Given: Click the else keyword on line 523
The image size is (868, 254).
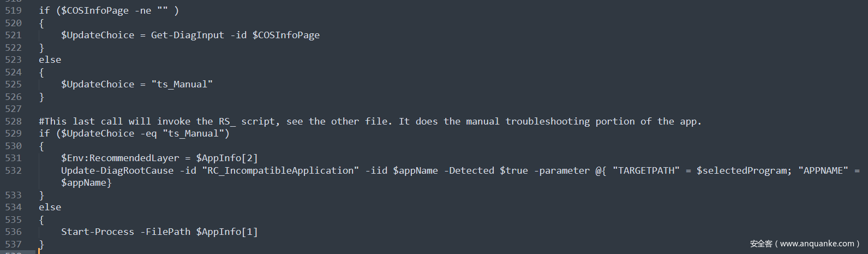Looking at the screenshot, I should pyautogui.click(x=50, y=60).
